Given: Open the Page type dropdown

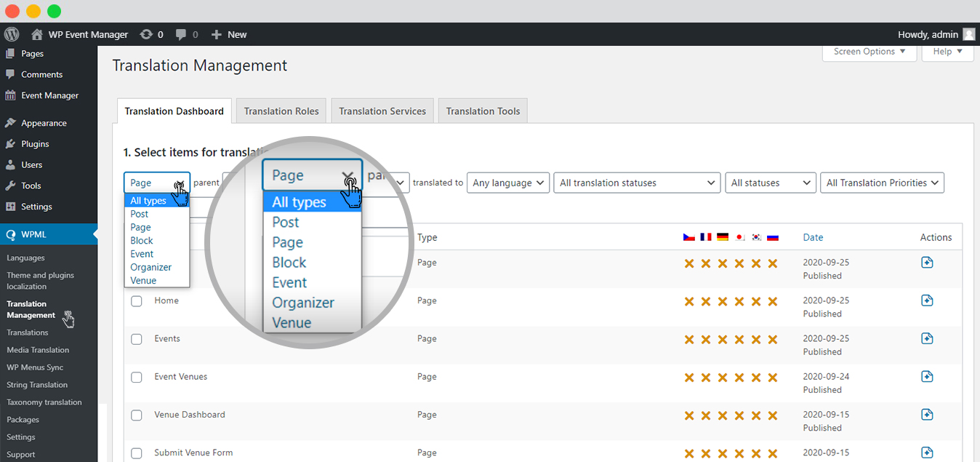Looking at the screenshot, I should 157,183.
